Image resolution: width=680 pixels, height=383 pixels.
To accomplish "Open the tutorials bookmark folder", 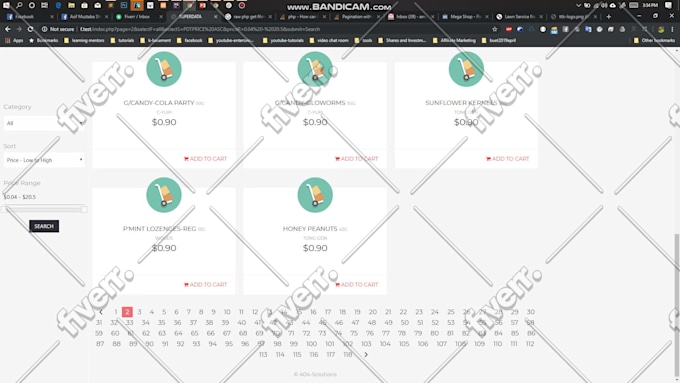I will 122,40.
